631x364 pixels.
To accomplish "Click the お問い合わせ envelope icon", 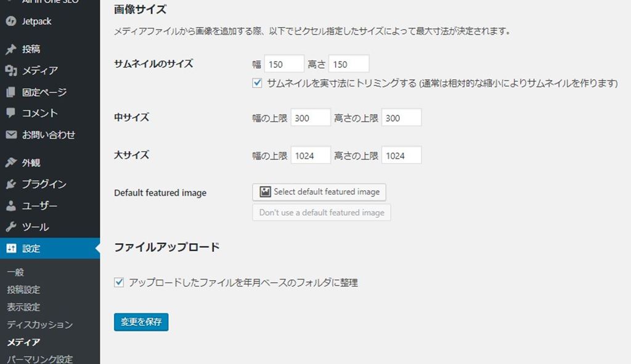I will point(10,135).
